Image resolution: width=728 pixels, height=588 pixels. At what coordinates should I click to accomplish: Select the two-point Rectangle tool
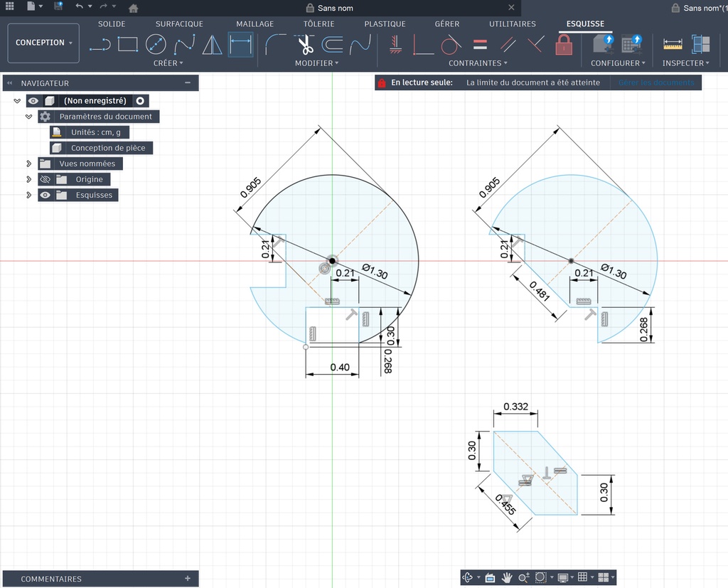coord(128,45)
